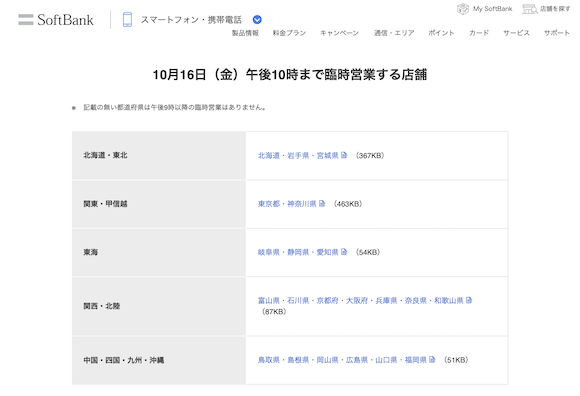Open the 岐阜県・静岡県・愛知県 PDF link

tap(298, 252)
